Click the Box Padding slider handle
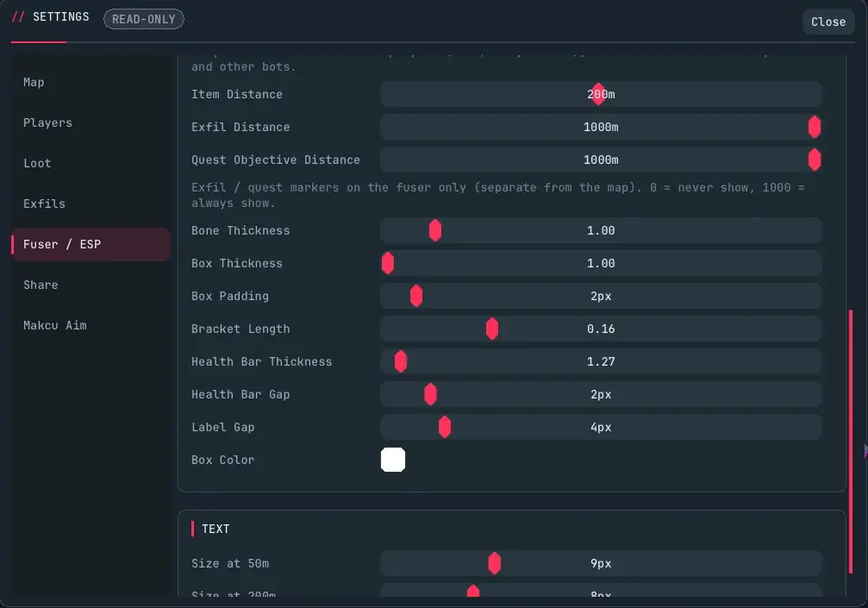The image size is (868, 608). click(416, 296)
